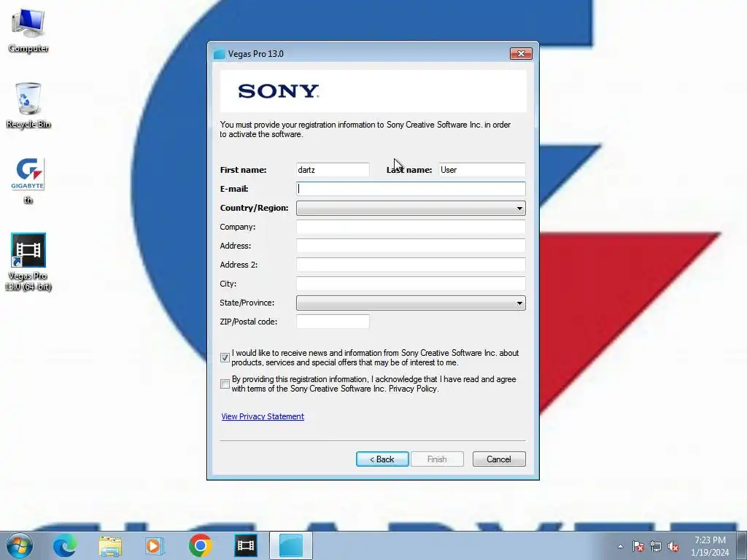Screen dimensions: 747x560
Task: Click into the ZIP/Postal code field
Action: pos(333,322)
